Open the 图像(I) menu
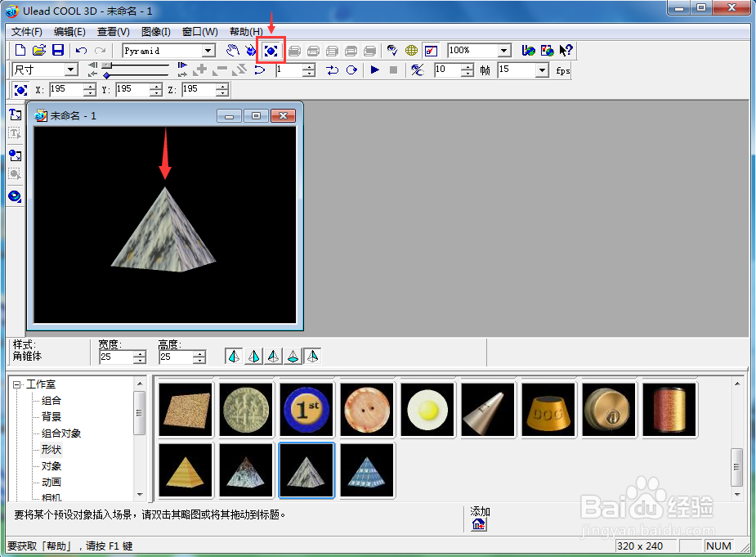 (x=156, y=32)
